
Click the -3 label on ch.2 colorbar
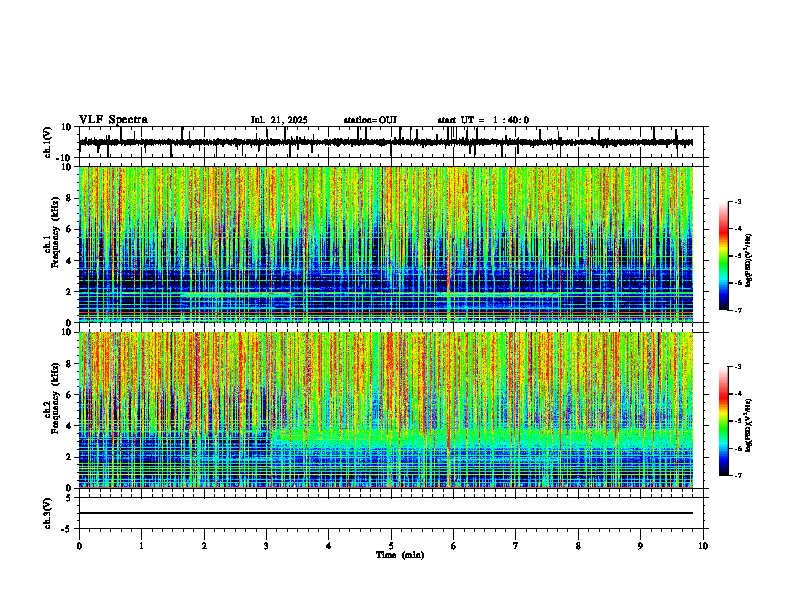[x=738, y=367]
